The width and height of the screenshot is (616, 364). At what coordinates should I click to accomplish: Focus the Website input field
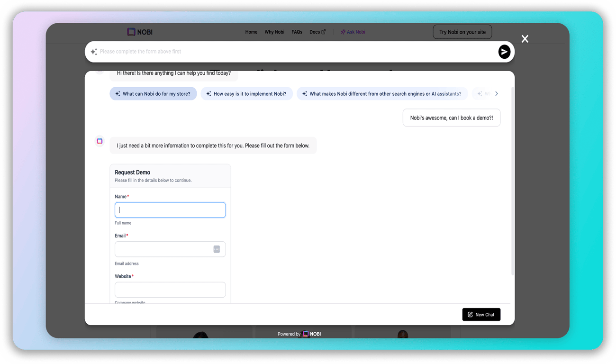[170, 290]
